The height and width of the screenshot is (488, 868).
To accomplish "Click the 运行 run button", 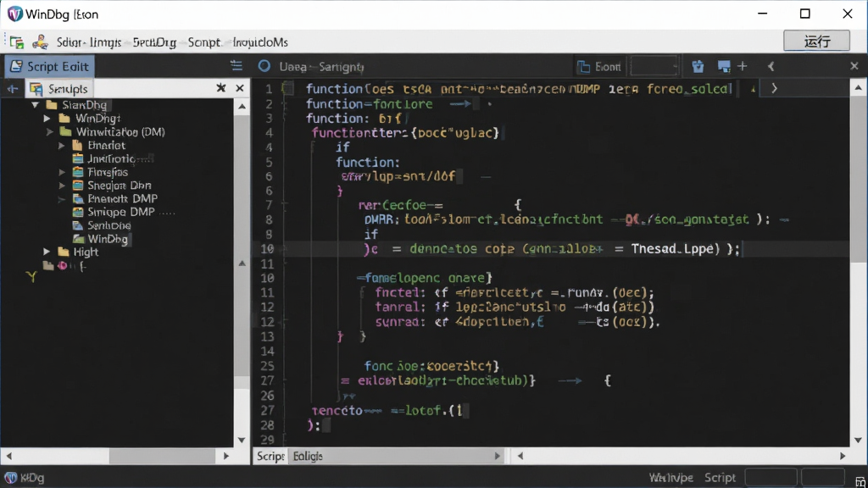I will click(816, 41).
